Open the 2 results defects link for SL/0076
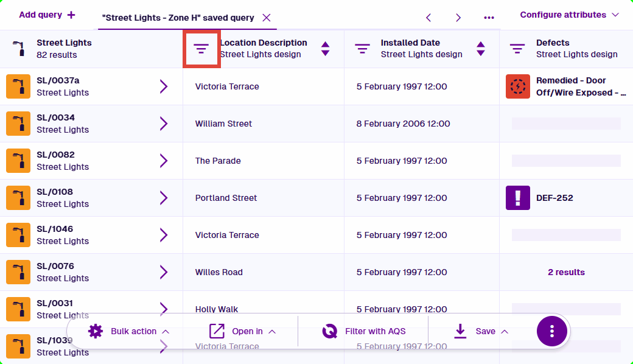This screenshot has width=633, height=364. [566, 272]
